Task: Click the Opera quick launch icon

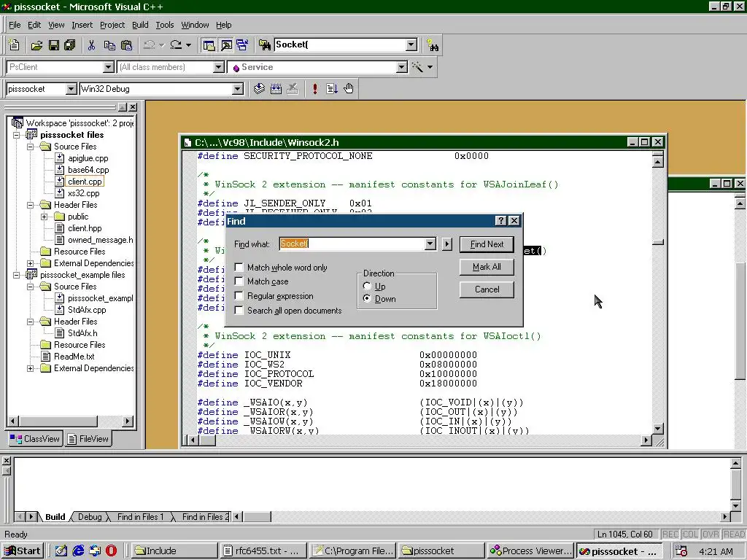Action: (111, 551)
